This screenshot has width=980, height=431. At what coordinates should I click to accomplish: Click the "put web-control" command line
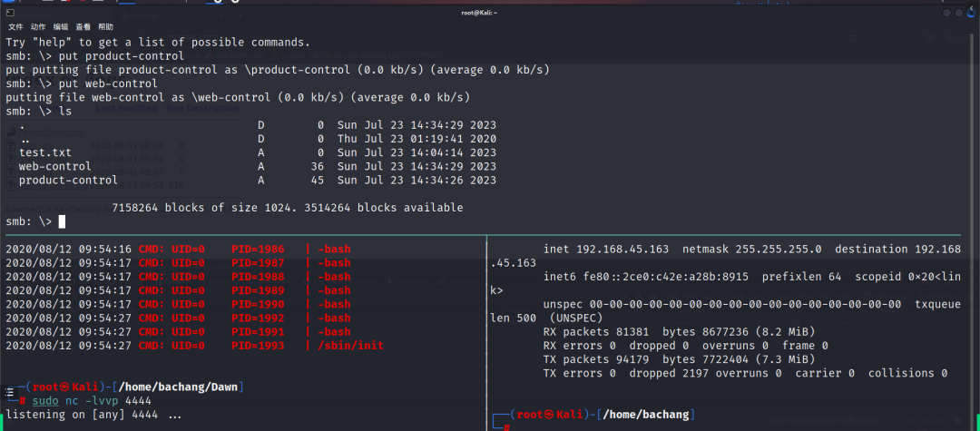pos(82,83)
